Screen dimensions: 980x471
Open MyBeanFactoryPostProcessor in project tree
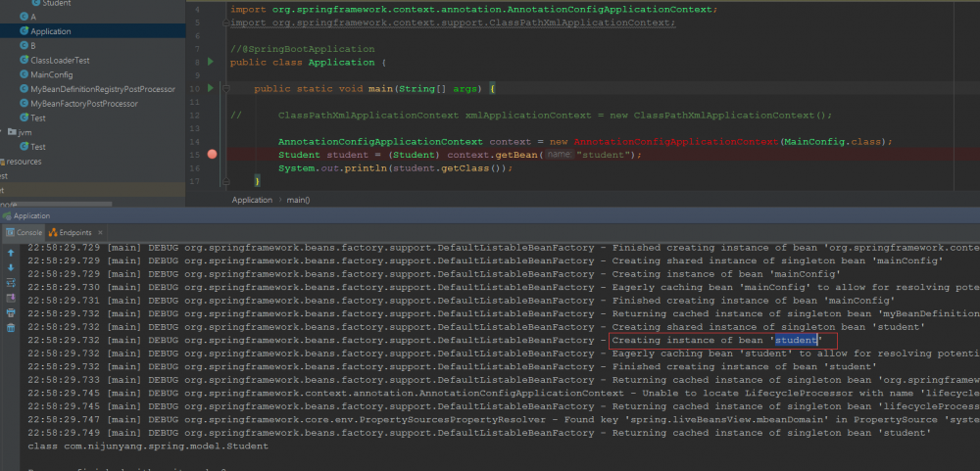coord(83,104)
